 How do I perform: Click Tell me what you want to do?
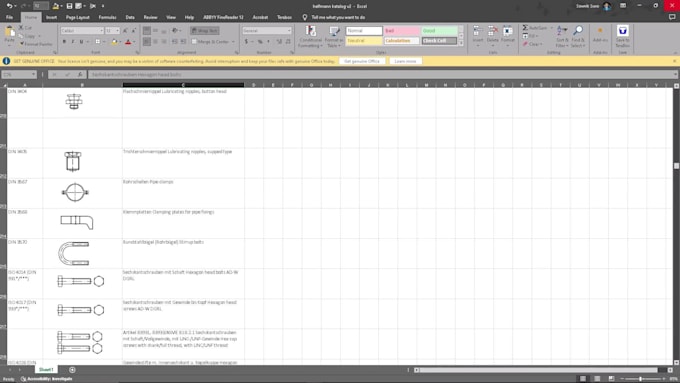pyautogui.click(x=338, y=17)
